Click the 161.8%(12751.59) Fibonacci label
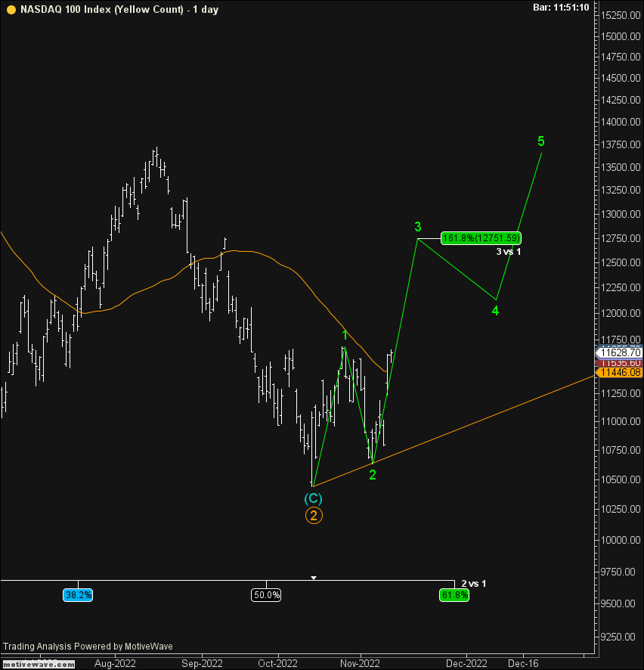The image size is (644, 670). (x=481, y=238)
